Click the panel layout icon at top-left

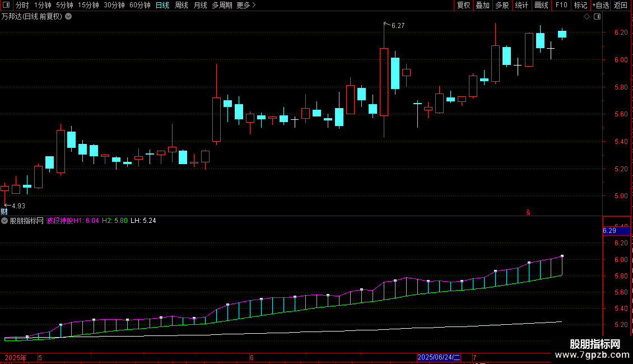tap(6, 5)
